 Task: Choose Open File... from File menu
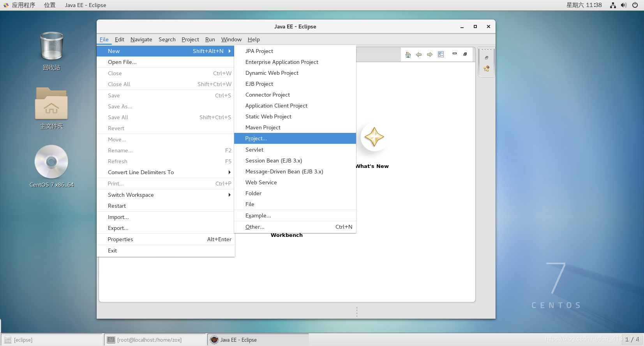coord(166,62)
